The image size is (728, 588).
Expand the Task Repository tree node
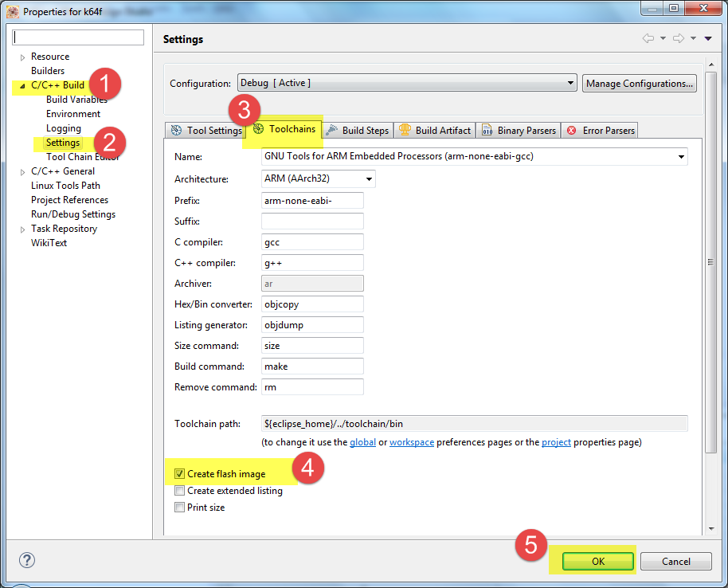[x=22, y=229]
